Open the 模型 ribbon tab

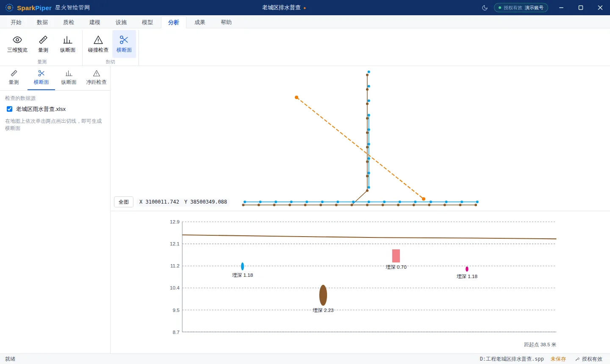[x=147, y=22]
